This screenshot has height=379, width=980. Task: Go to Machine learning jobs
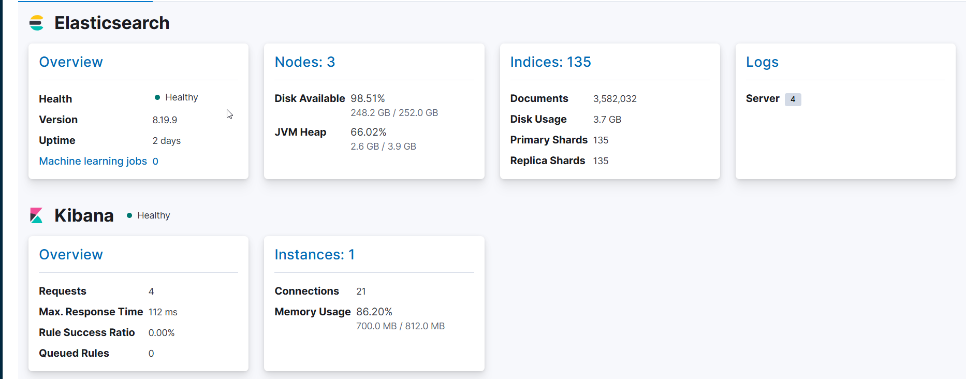pos(93,161)
